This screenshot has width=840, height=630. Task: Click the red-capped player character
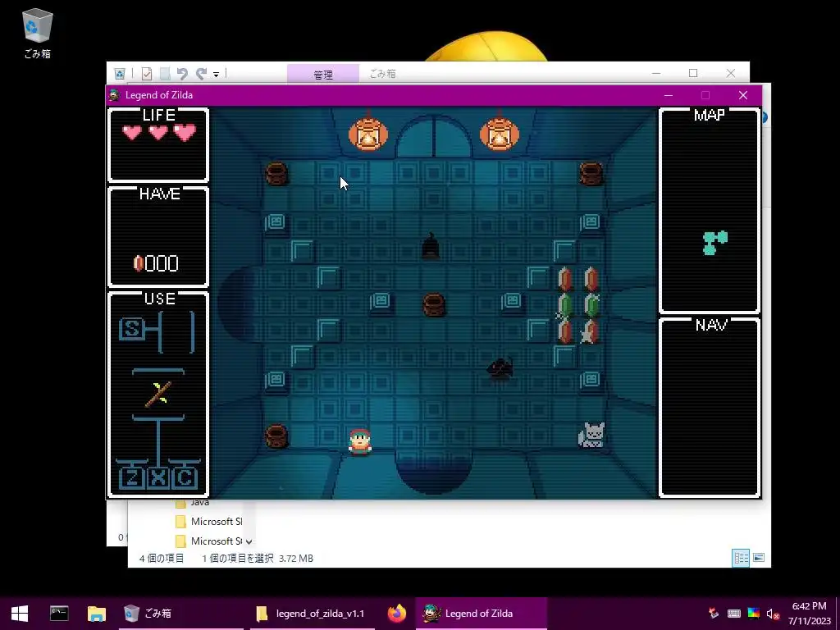point(360,442)
